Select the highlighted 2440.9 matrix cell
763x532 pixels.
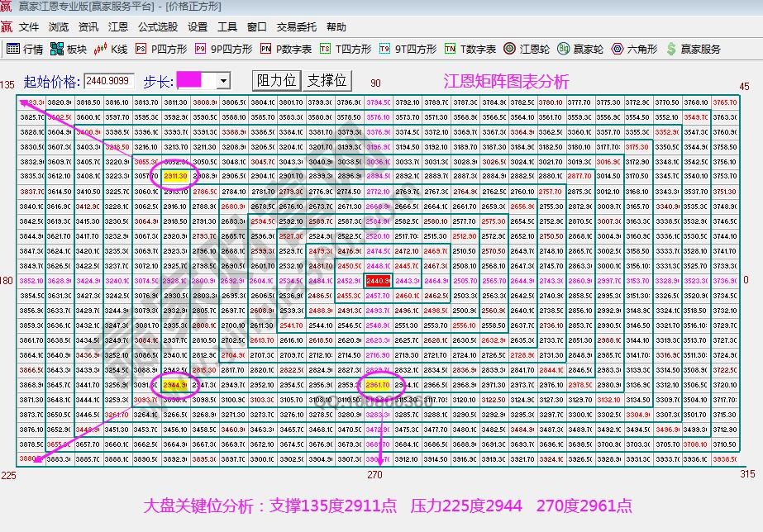pyautogui.click(x=378, y=281)
